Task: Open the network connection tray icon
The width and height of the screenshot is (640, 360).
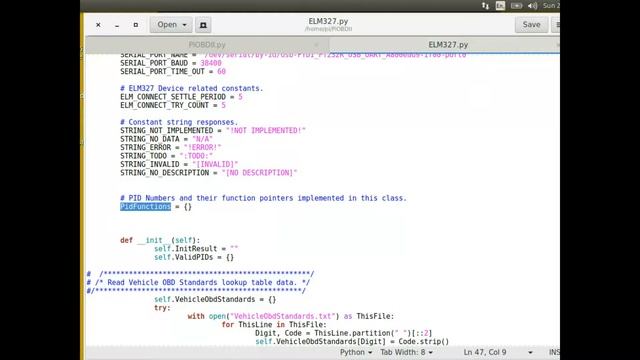Action: click(x=485, y=6)
